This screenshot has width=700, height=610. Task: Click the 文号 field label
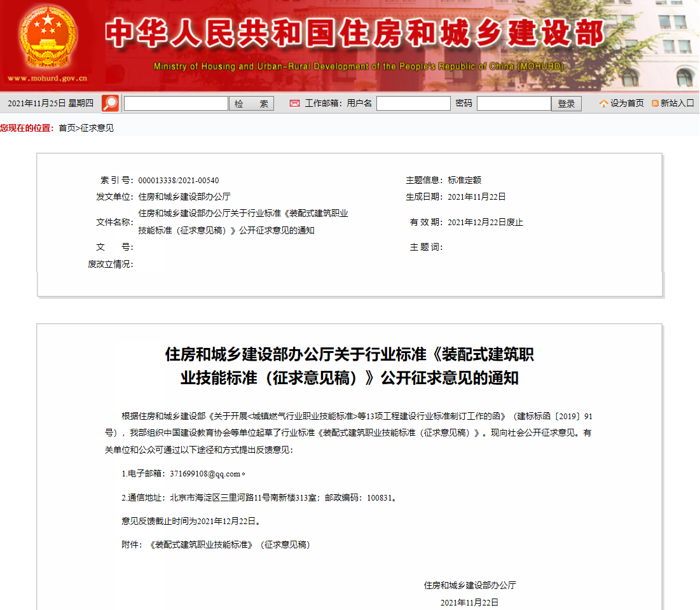click(114, 247)
